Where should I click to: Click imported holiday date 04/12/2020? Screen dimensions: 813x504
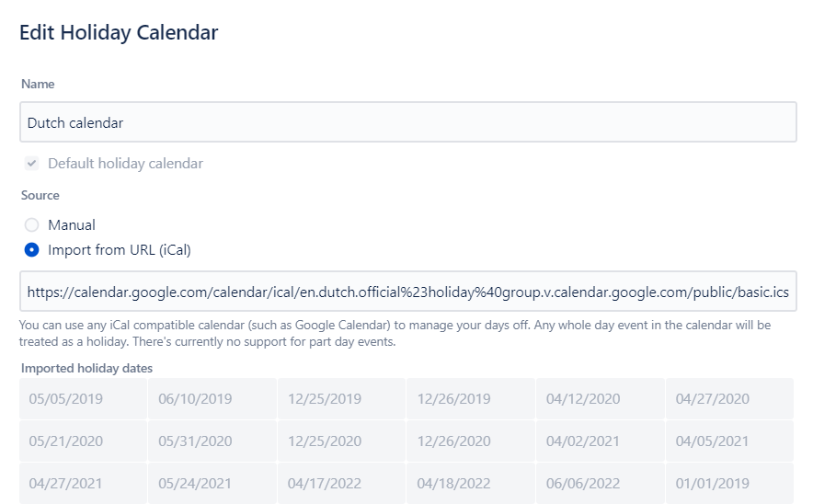(x=583, y=399)
